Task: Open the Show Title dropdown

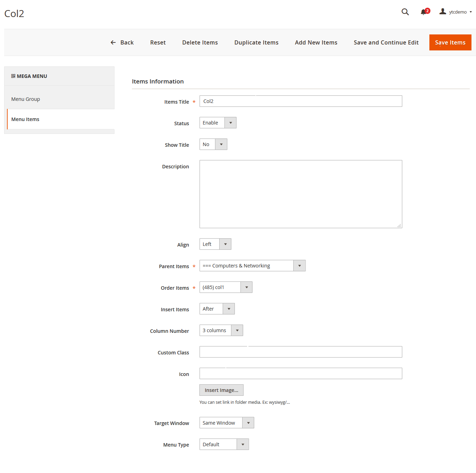Action: [213, 144]
